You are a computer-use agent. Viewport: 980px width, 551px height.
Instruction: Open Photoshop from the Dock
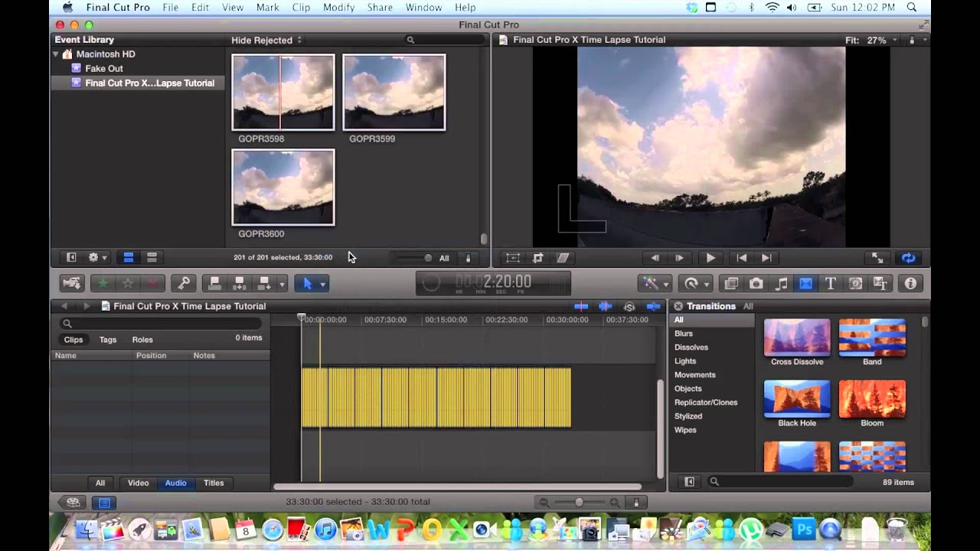pos(804,530)
